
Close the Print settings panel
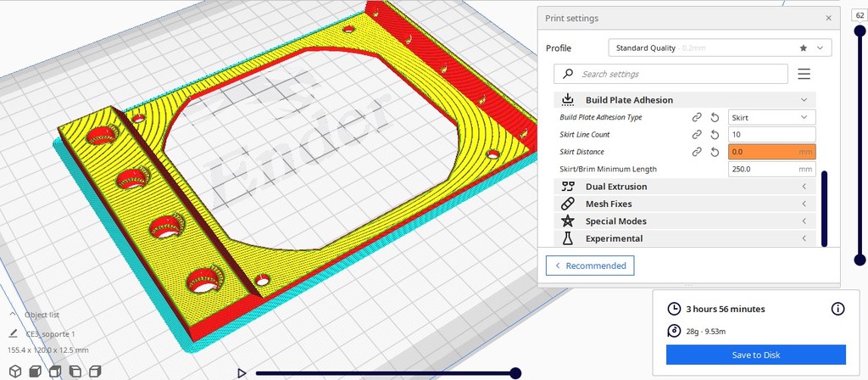(828, 19)
